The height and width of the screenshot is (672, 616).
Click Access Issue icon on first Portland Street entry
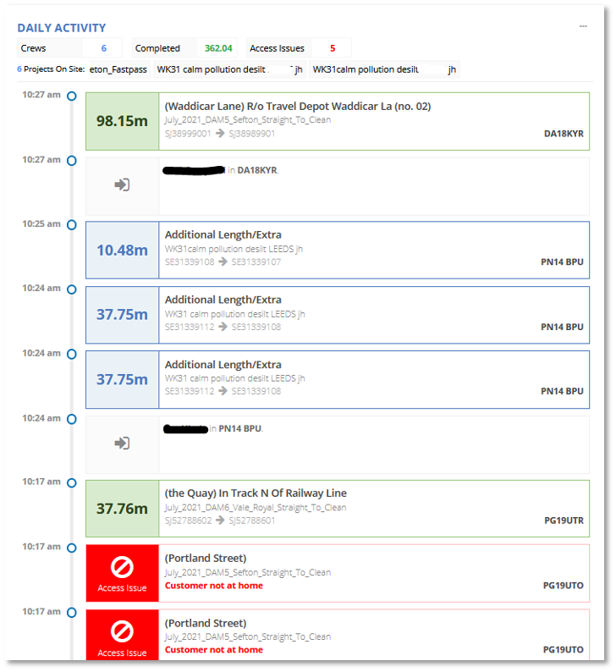click(122, 568)
